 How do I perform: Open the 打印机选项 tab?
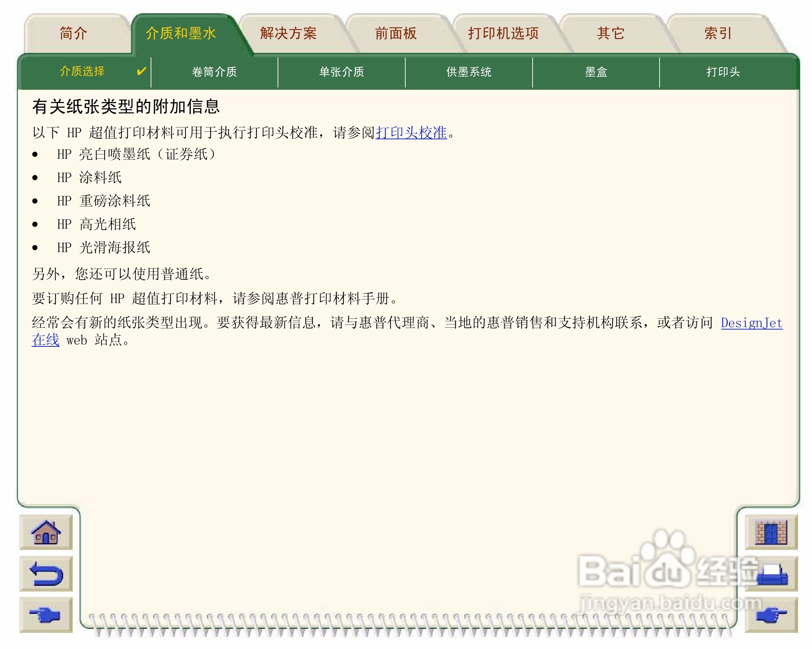tap(503, 33)
